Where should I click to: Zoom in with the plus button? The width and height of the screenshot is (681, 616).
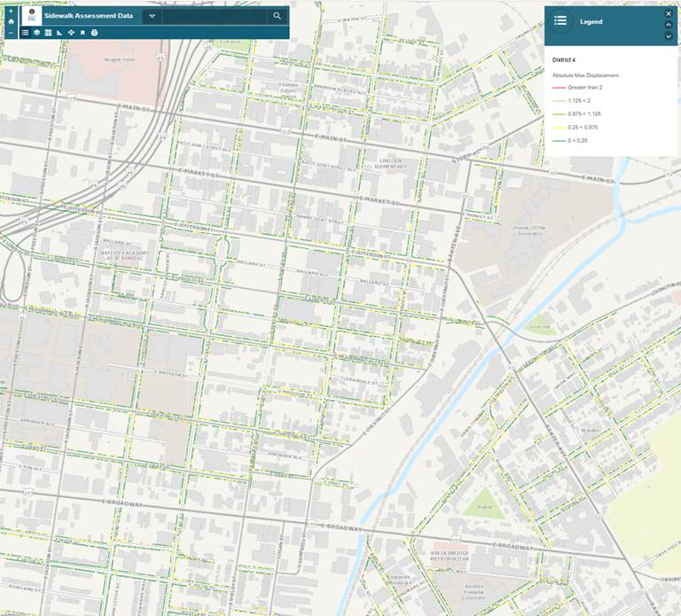pyautogui.click(x=11, y=12)
